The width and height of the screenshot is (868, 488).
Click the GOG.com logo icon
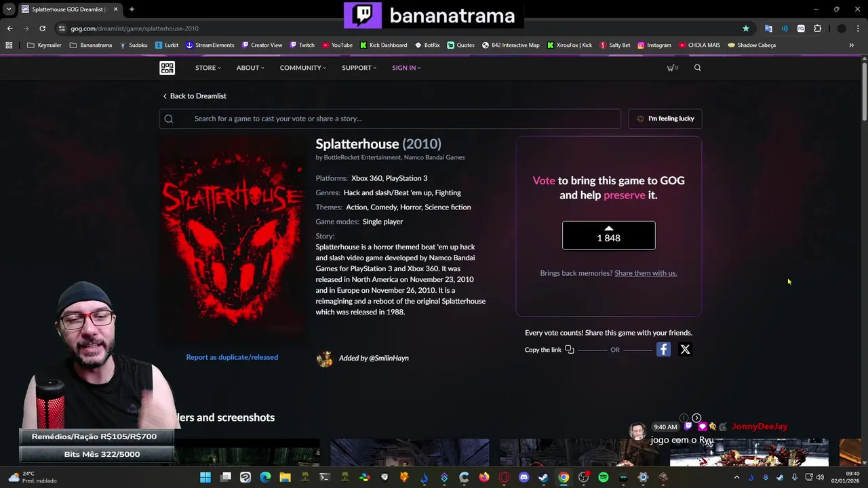point(167,68)
